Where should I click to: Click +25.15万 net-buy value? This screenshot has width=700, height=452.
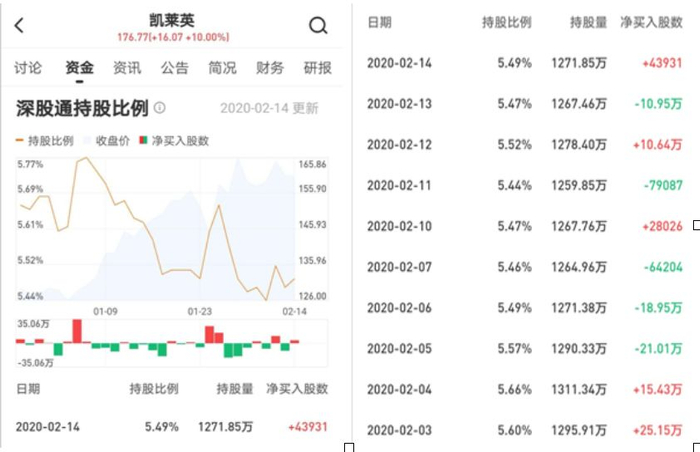tap(658, 430)
